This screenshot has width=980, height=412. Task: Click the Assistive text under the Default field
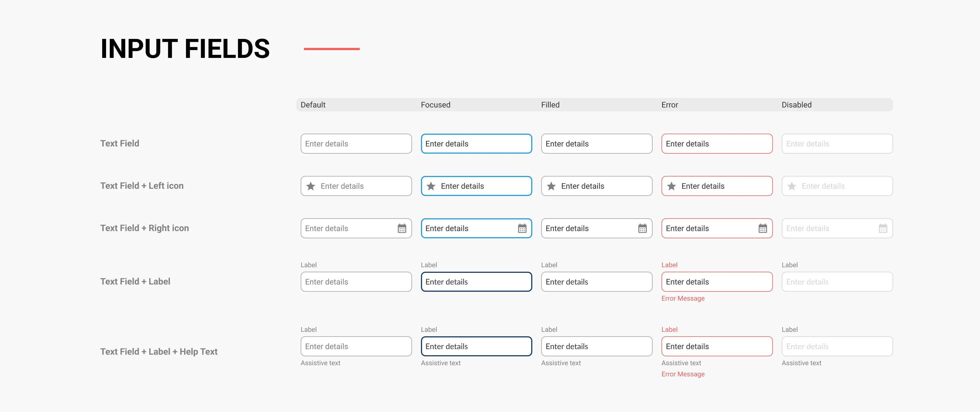click(320, 363)
